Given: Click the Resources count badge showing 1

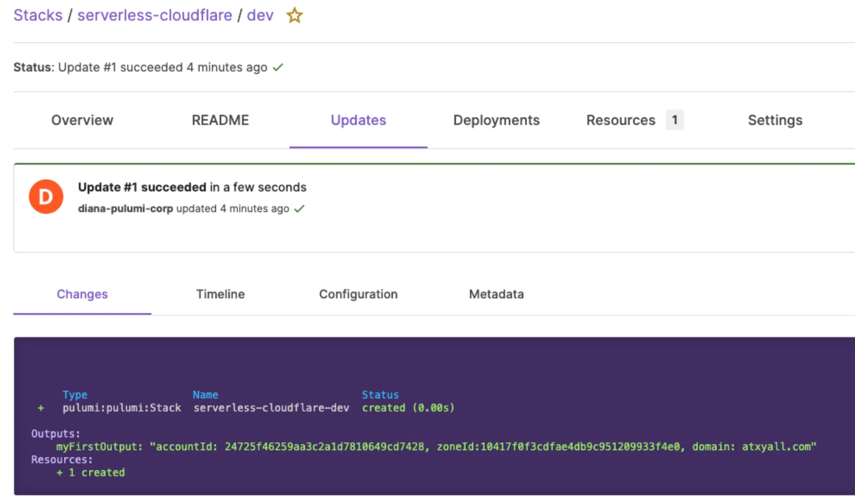Looking at the screenshot, I should coord(675,120).
